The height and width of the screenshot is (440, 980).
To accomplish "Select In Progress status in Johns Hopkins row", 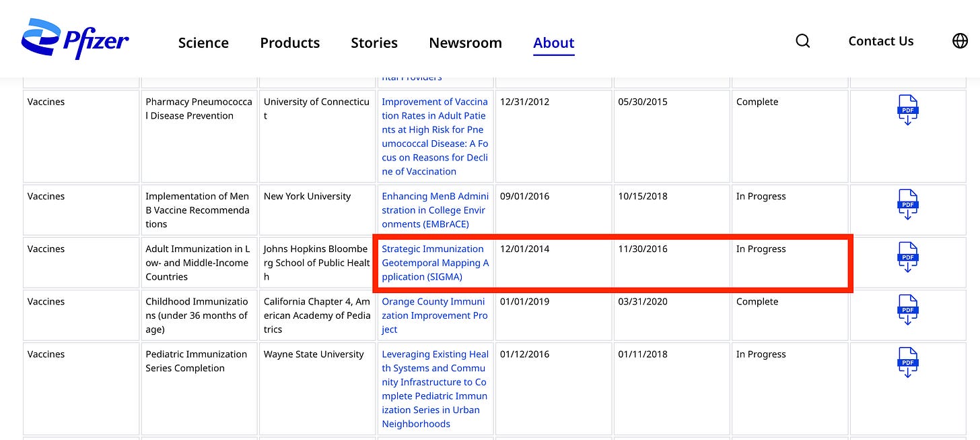I will coord(761,249).
